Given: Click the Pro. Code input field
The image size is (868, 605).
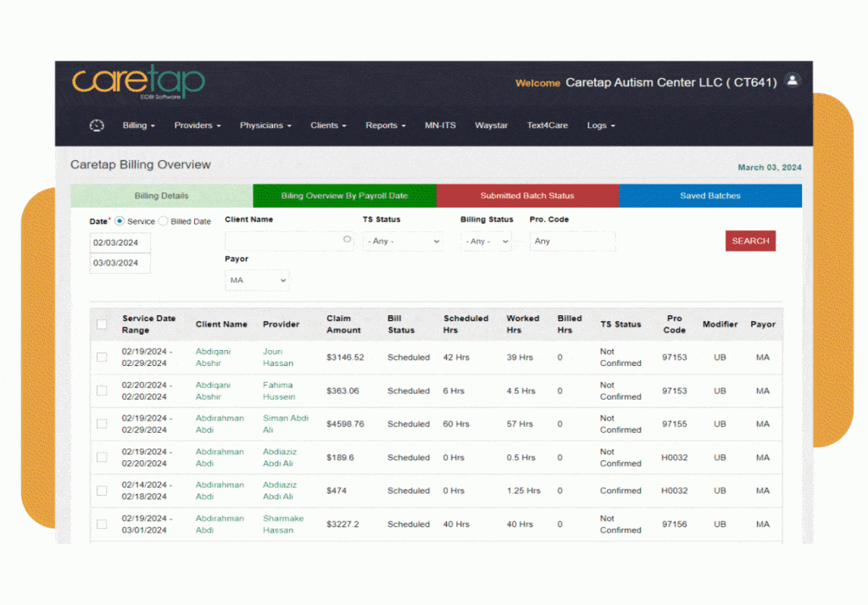Looking at the screenshot, I should point(572,241).
